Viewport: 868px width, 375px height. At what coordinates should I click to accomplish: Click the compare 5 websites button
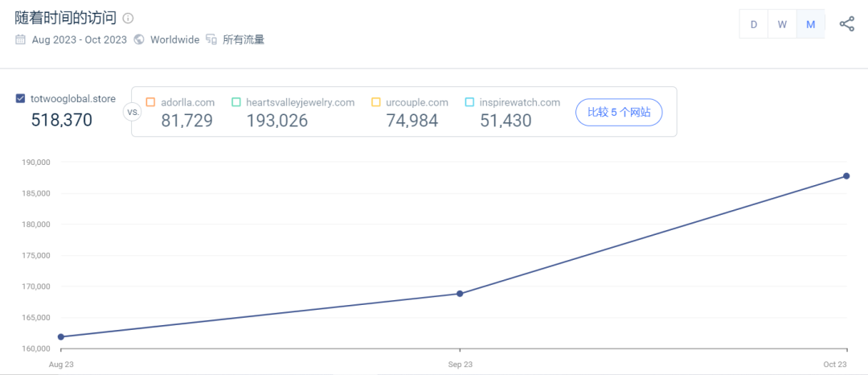(619, 112)
